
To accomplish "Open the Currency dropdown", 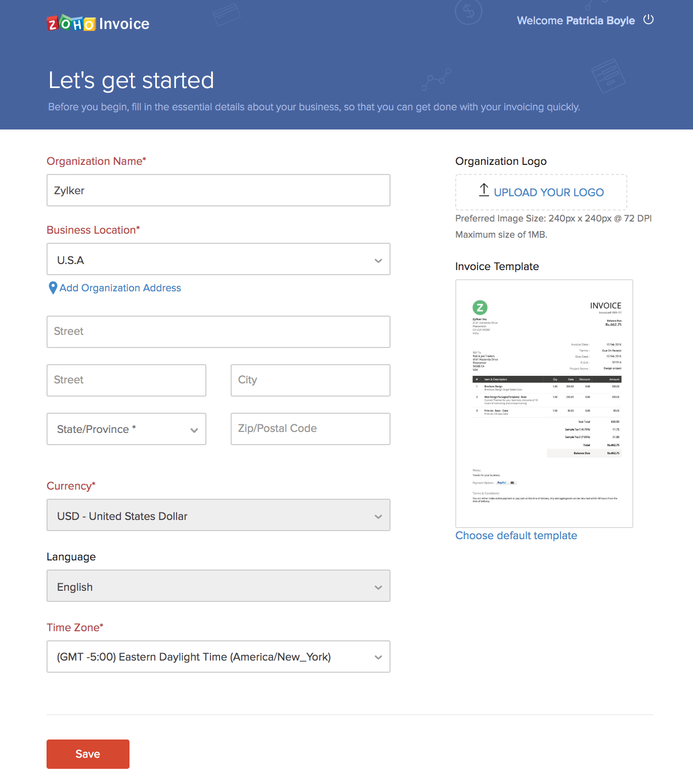I will 218,515.
